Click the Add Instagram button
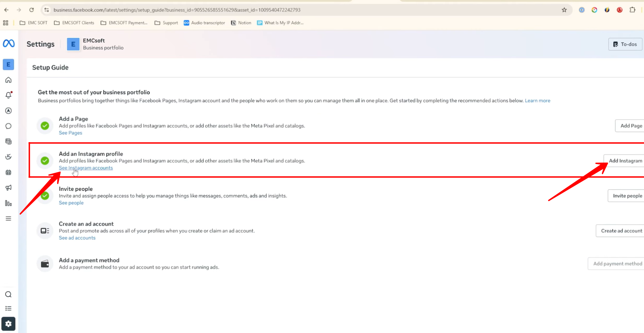Image resolution: width=644 pixels, height=333 pixels. 625,161
